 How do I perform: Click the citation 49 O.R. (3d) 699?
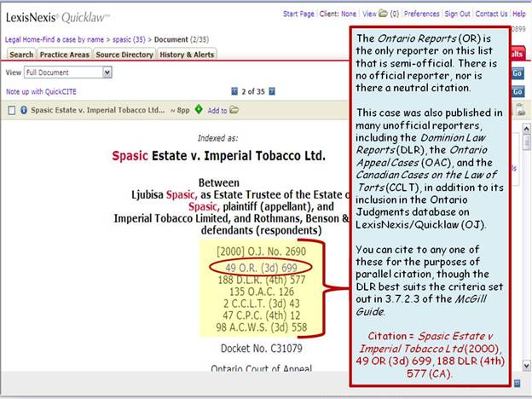[261, 268]
